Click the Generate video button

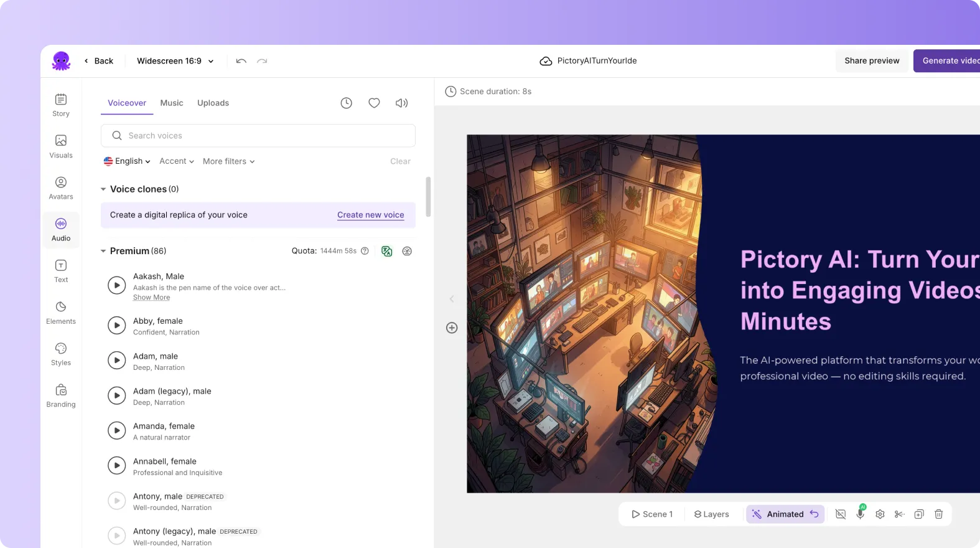[946, 61]
